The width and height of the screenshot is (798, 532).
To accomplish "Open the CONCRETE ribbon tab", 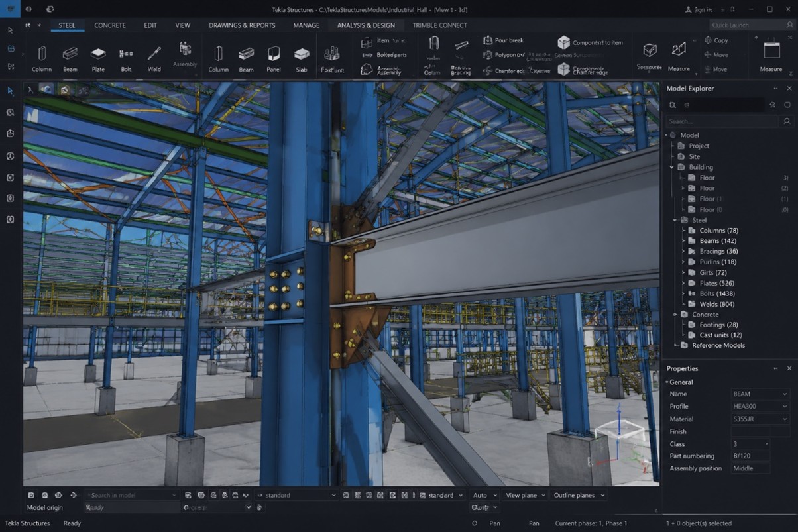I will pyautogui.click(x=110, y=25).
